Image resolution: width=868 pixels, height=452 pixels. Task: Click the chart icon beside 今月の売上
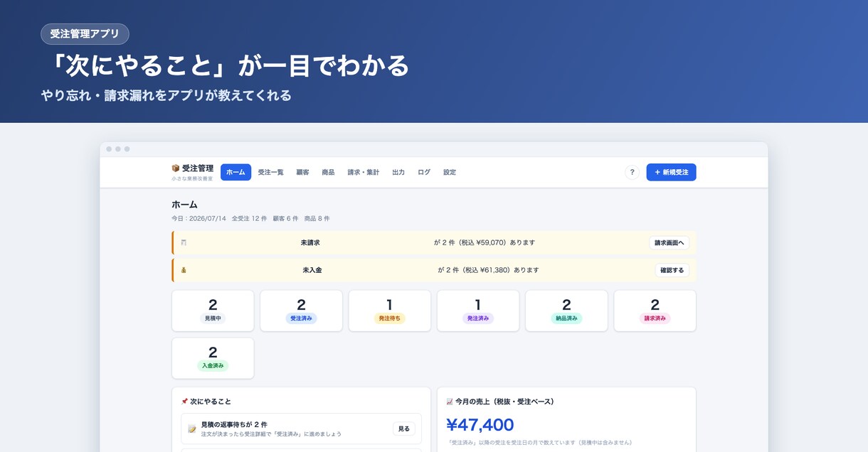pos(450,402)
